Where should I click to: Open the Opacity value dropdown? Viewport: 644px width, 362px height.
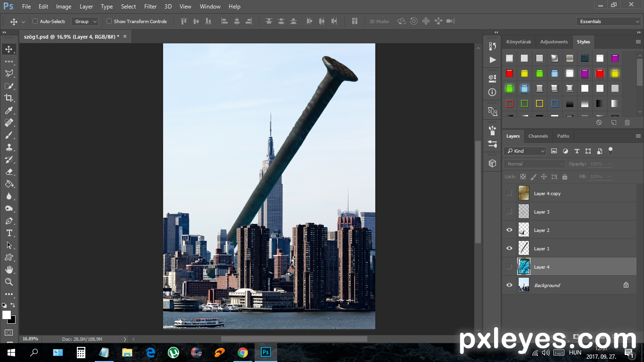610,164
